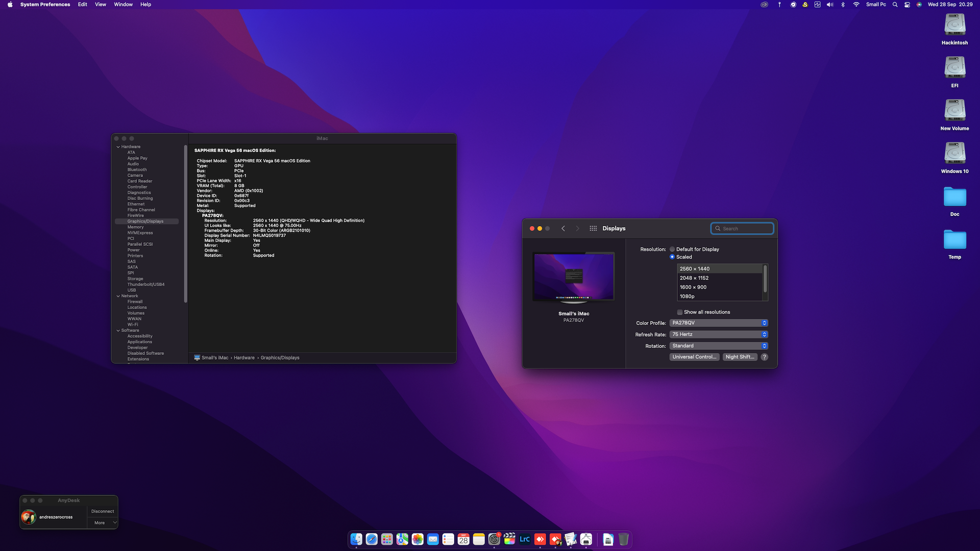Open Spotlight search in the menu bar
980x551 pixels.
(895, 5)
